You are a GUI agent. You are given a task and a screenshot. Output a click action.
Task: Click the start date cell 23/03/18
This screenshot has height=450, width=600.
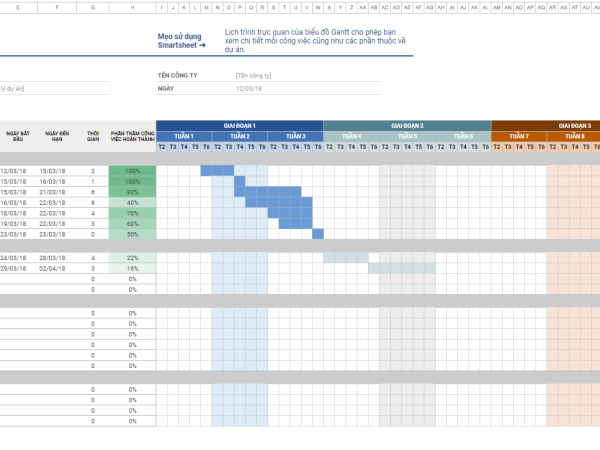click(12, 234)
